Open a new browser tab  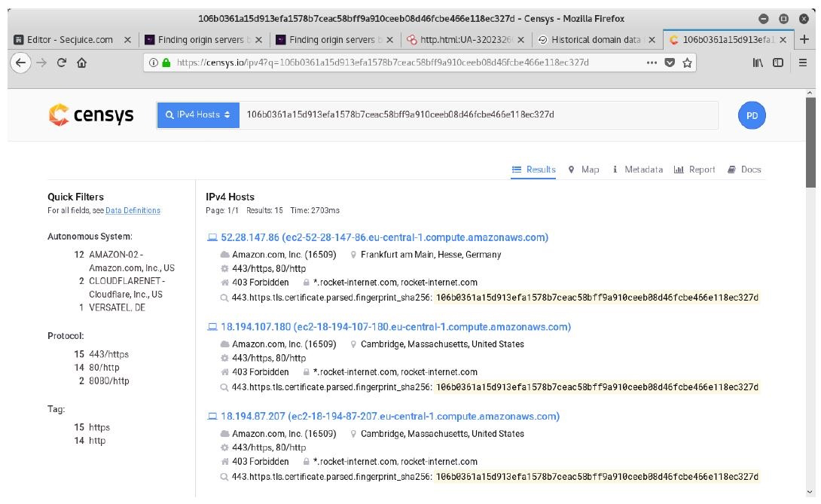804,39
